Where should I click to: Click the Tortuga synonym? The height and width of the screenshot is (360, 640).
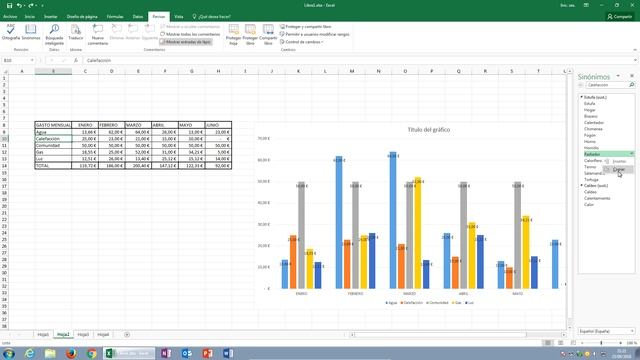pos(591,179)
